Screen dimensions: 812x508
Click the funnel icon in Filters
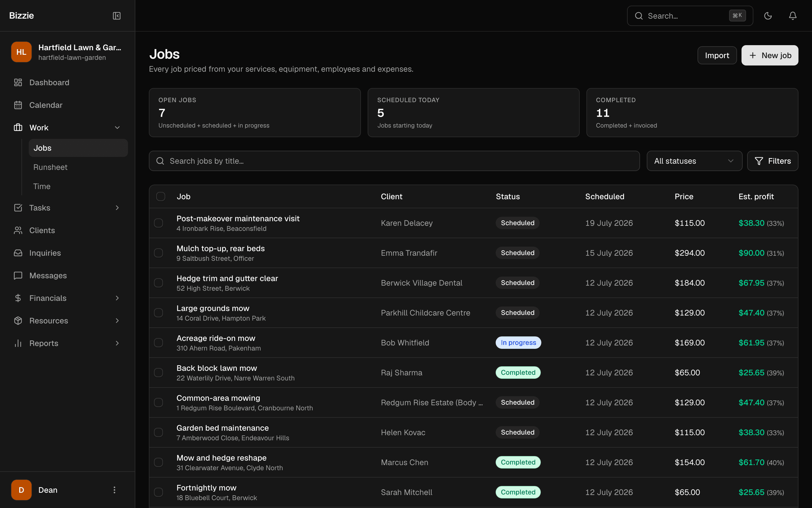[x=759, y=161]
